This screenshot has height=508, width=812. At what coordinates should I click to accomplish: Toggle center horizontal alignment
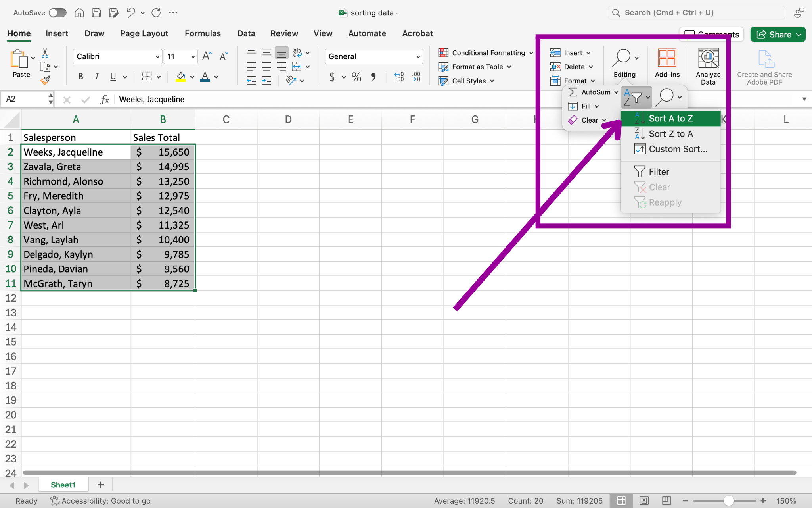point(266,66)
